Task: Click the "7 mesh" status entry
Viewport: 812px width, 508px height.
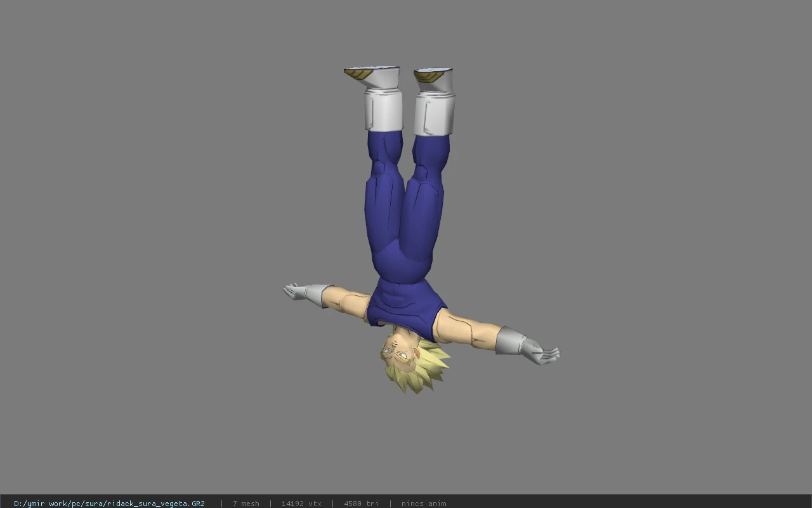Action: pos(246,504)
